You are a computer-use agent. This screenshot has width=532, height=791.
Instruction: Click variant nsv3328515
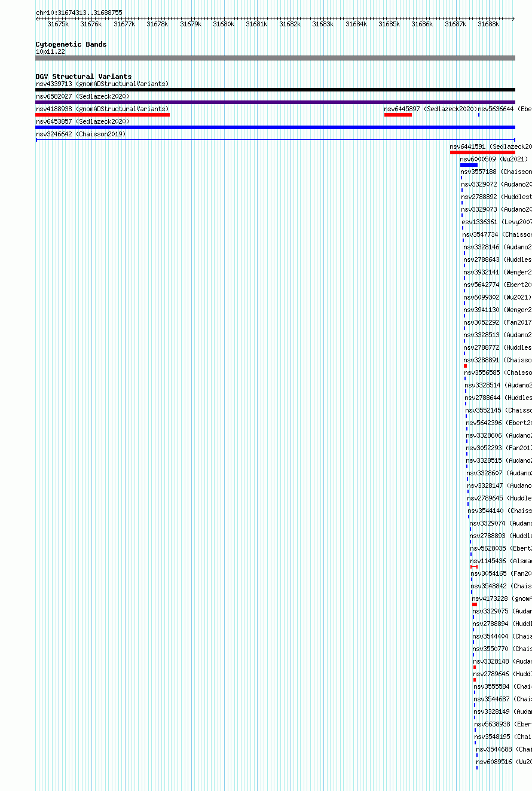tap(499, 460)
